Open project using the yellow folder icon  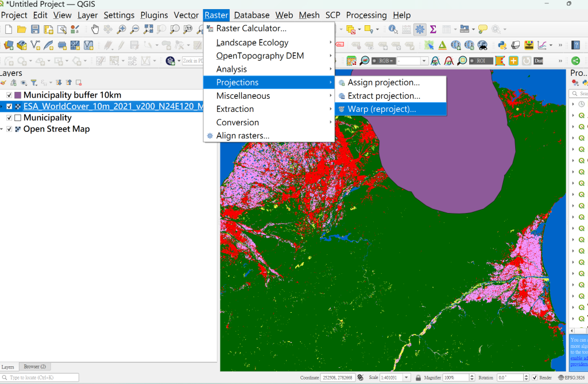[x=22, y=29]
